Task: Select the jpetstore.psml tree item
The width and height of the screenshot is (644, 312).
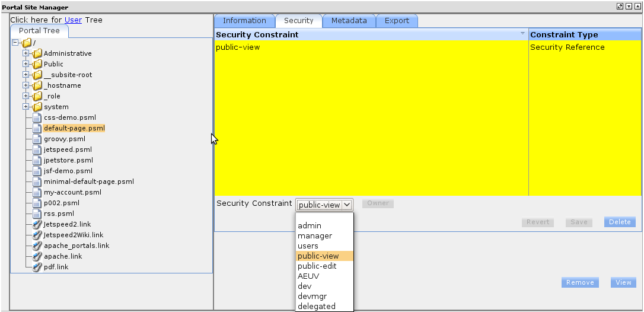Action: [x=68, y=160]
